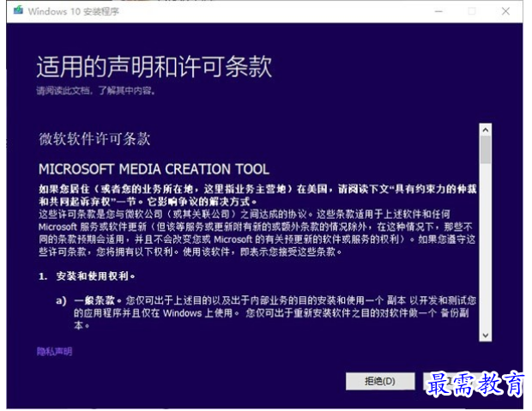Minimize the Windows 10 安装程序 window

point(438,11)
